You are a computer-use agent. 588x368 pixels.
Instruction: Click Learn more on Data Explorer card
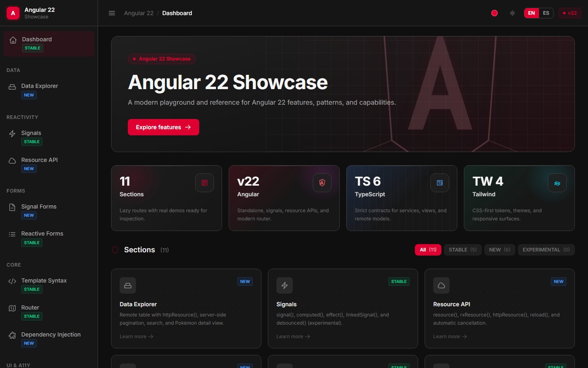(x=136, y=337)
